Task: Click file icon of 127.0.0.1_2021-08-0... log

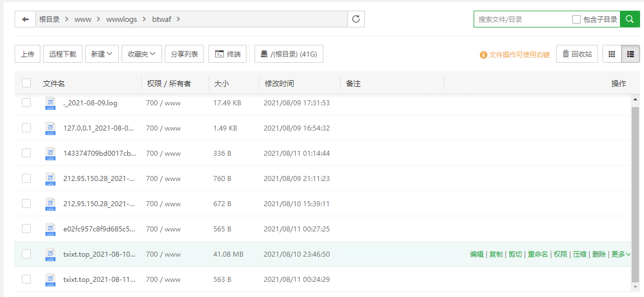Action: pyautogui.click(x=50, y=128)
